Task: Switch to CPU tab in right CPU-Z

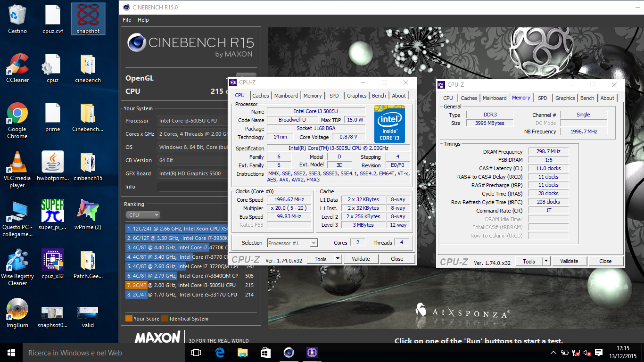Action: (448, 98)
